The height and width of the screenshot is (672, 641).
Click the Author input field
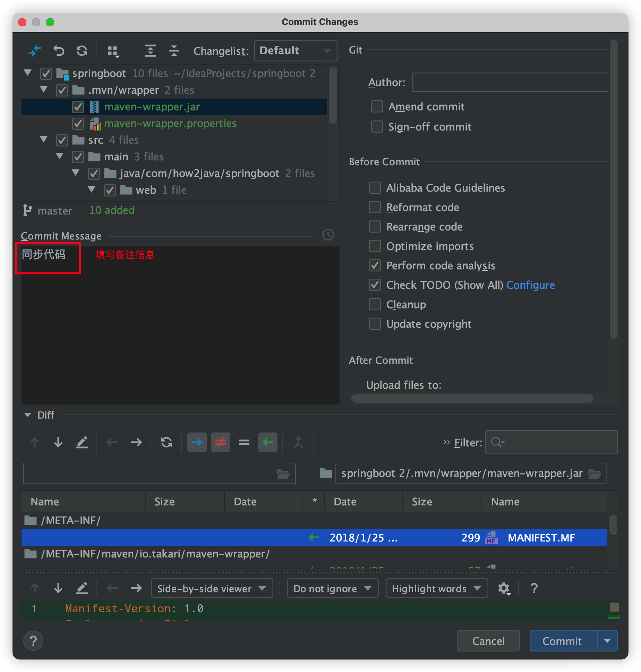[x=510, y=83]
